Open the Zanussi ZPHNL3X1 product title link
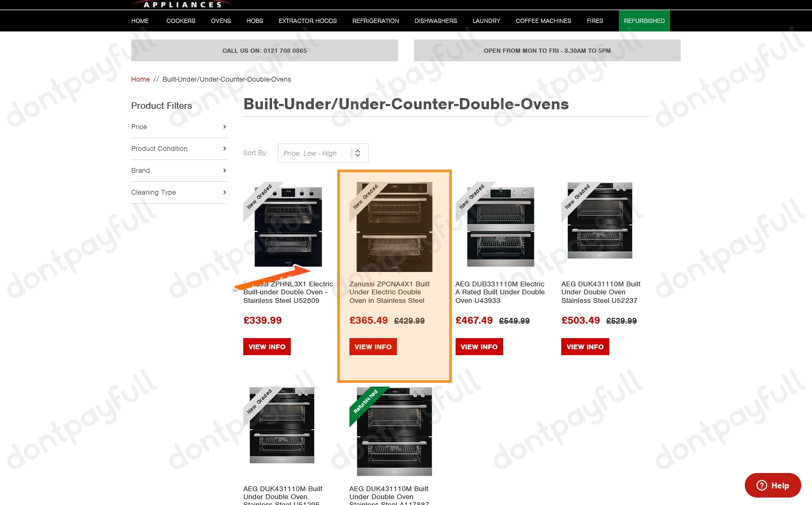Screen dimensions: 812x505 pyautogui.click(x=287, y=292)
